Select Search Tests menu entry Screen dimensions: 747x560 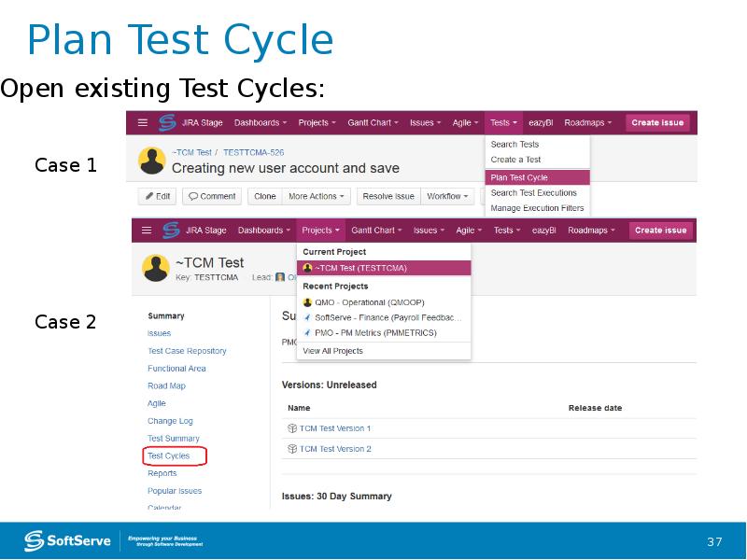click(538, 145)
